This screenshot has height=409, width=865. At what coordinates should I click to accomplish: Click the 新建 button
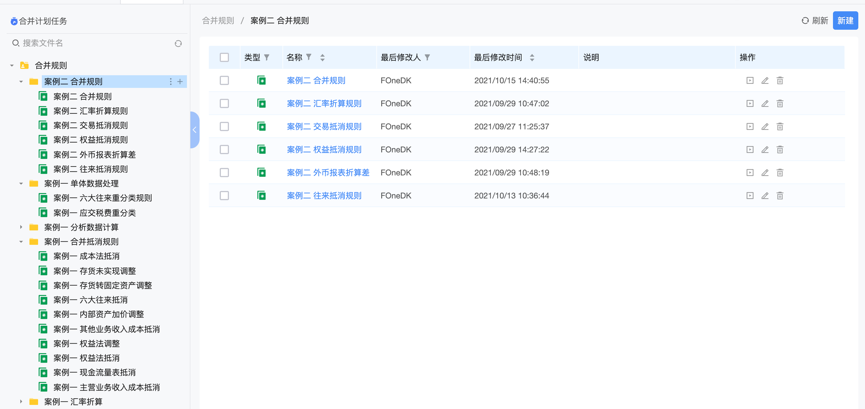click(x=845, y=20)
